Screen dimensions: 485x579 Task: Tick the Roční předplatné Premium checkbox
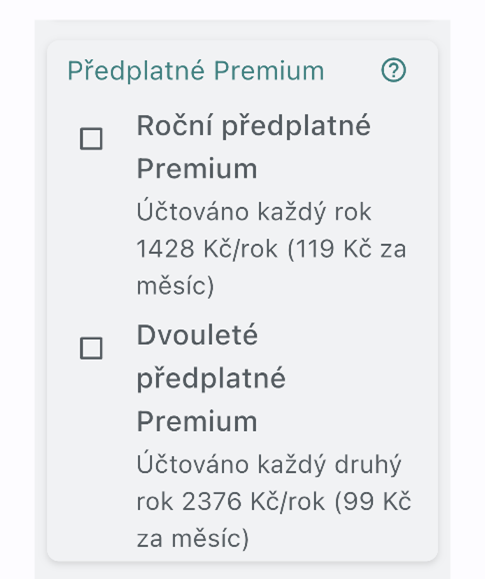coord(91,139)
